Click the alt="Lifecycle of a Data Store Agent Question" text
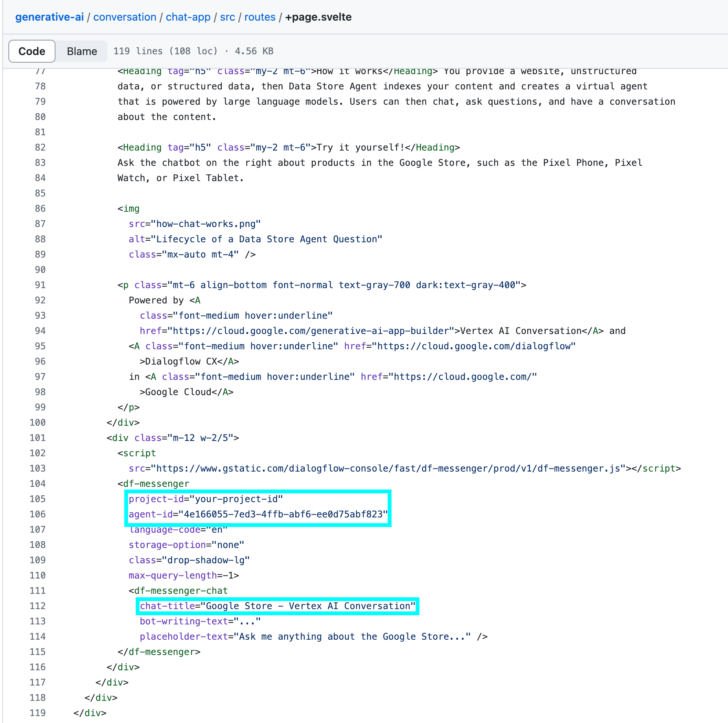The image size is (728, 723). [255, 239]
